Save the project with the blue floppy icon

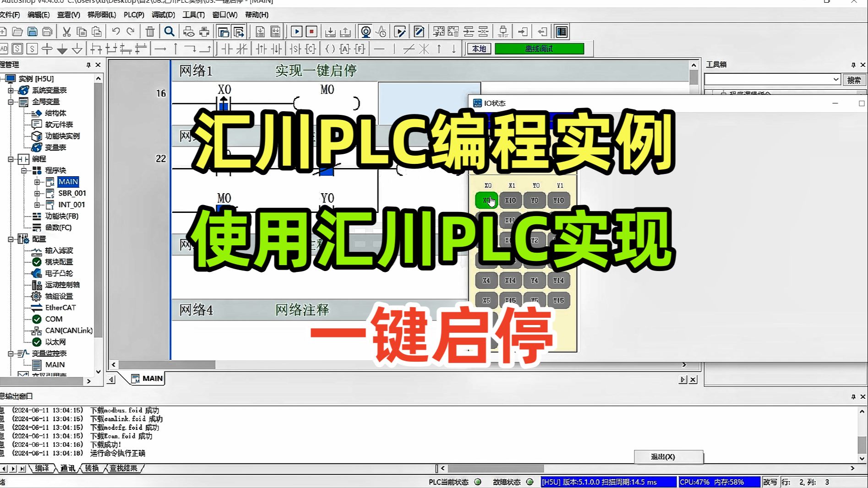pos(33,32)
